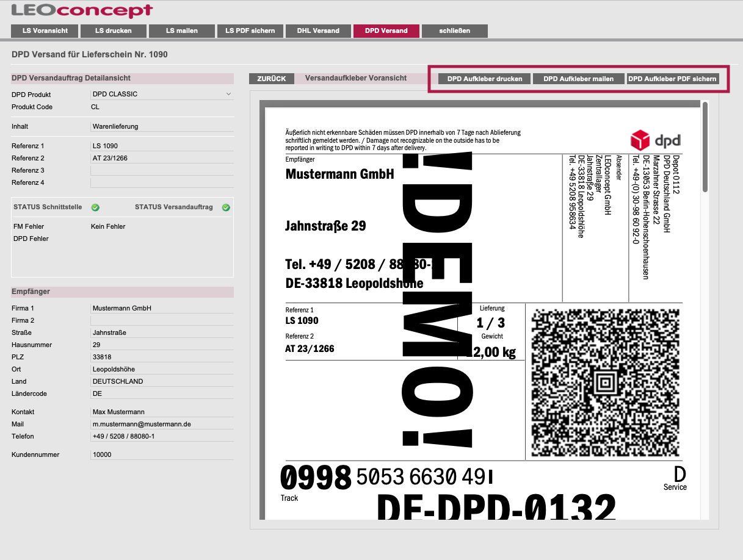Switch to the LS mailen tab
743x560 pixels.
182,31
